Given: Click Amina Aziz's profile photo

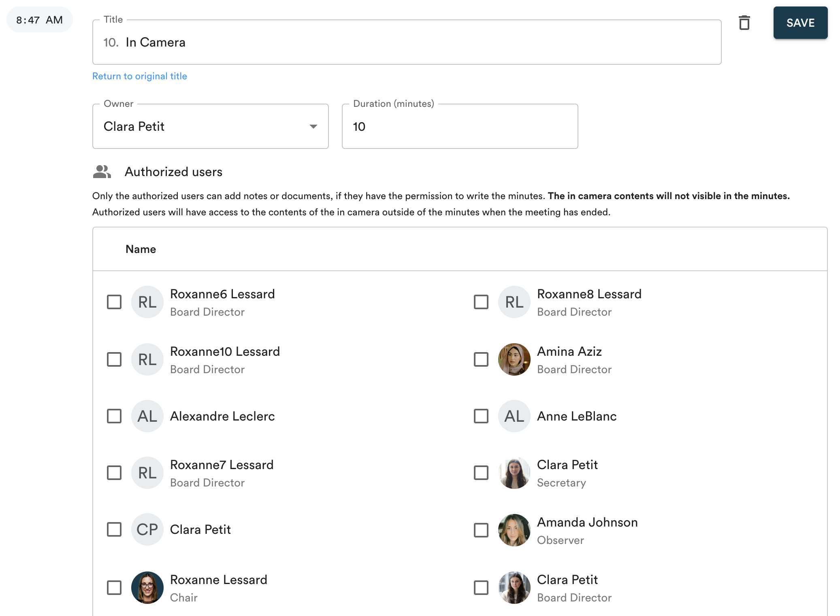Looking at the screenshot, I should (514, 359).
